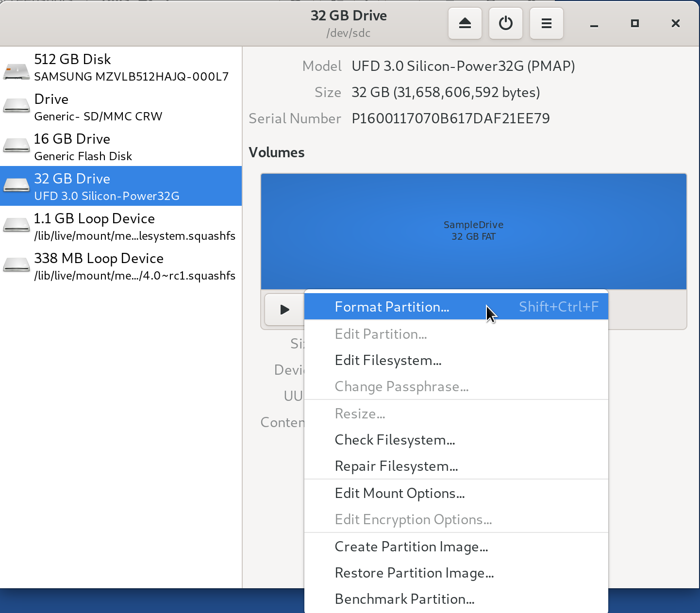Open Edit Mount Options dialog

pyautogui.click(x=400, y=493)
